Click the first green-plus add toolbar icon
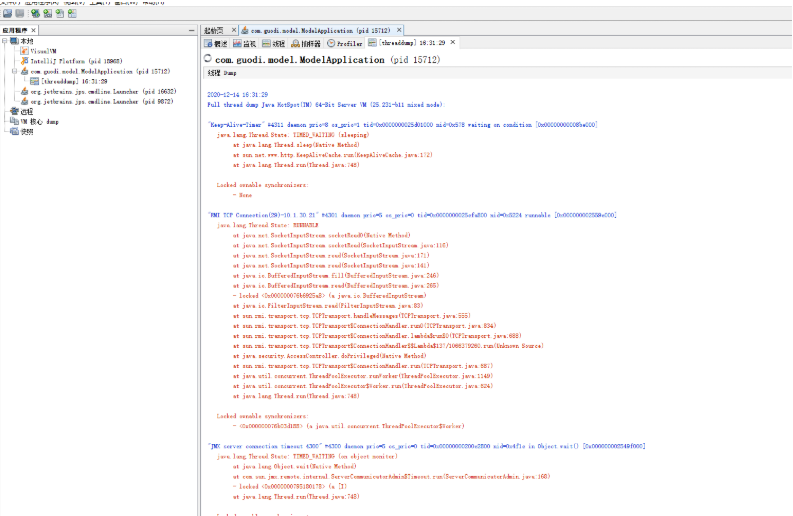The image size is (793, 516). (x=35, y=14)
